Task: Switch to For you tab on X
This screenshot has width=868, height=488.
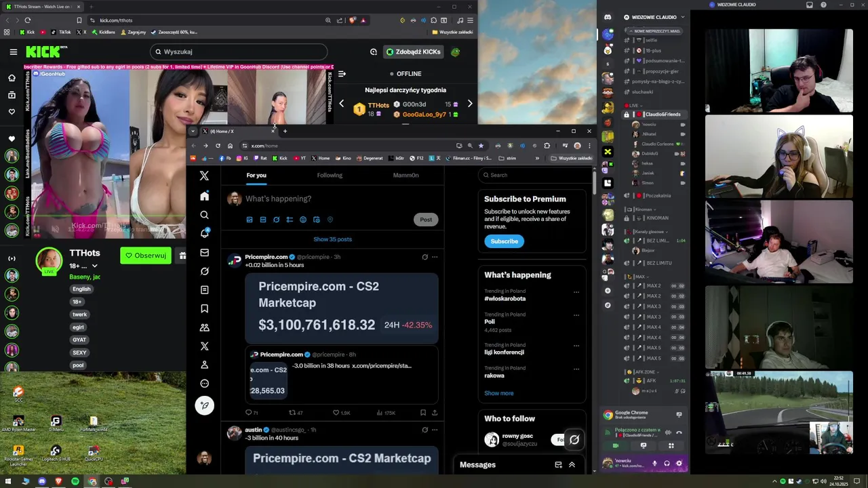Action: click(x=256, y=175)
